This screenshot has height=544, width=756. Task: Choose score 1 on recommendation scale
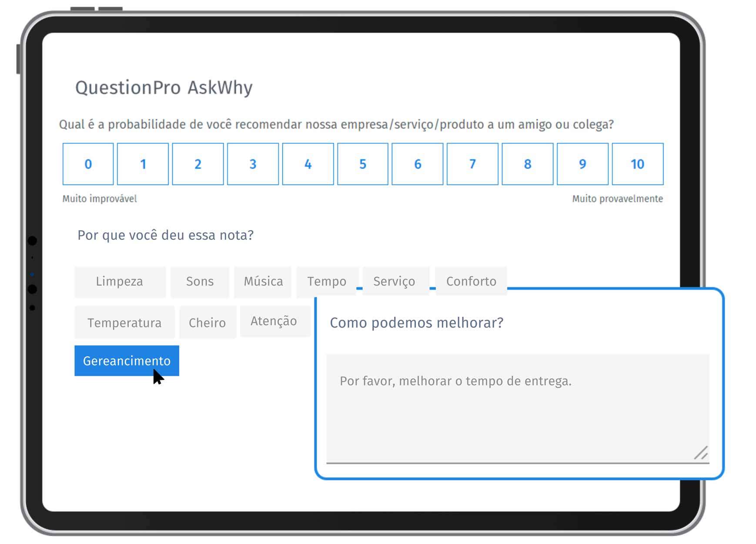click(x=143, y=164)
